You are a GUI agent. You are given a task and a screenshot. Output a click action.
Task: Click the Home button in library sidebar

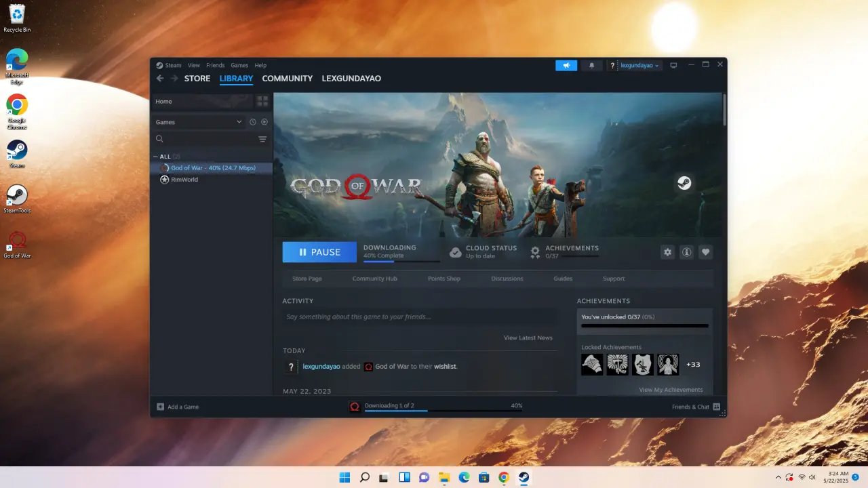click(202, 102)
